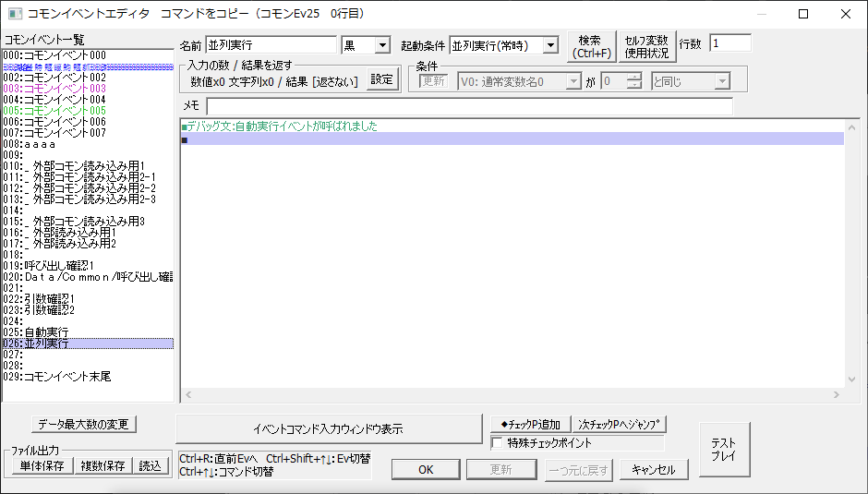Open the 起動条件 dropdown showing 並列実行(常時)
The width and height of the screenshot is (868, 494).
tap(550, 45)
